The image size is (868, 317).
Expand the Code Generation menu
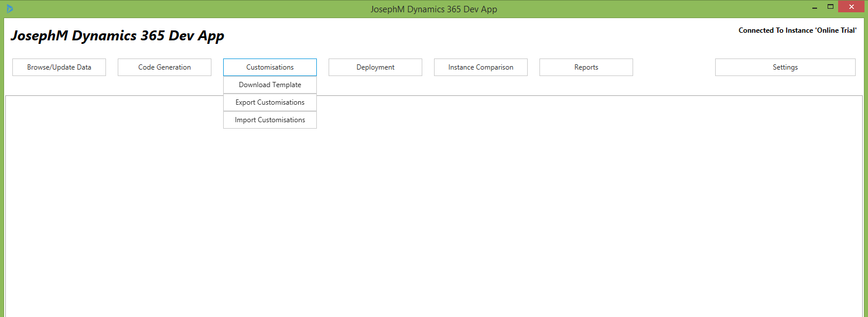click(165, 67)
